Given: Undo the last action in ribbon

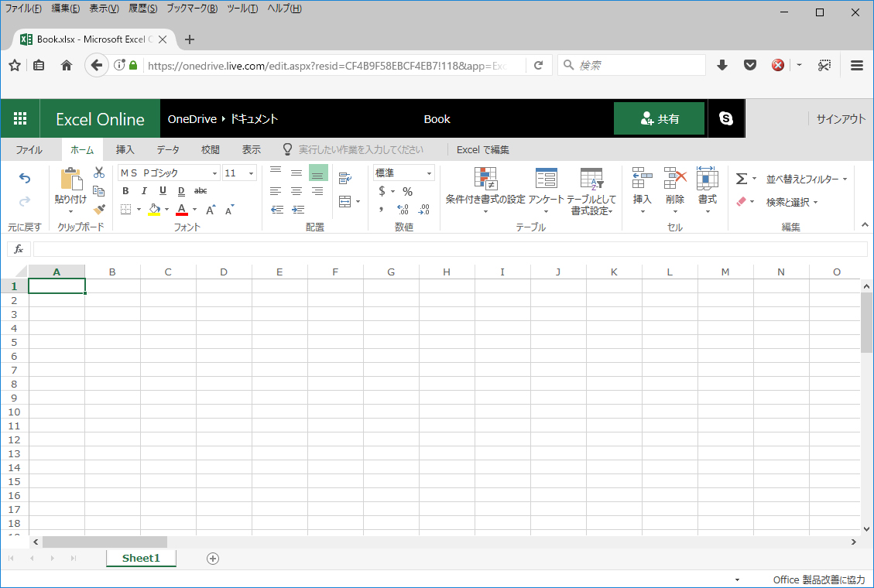Looking at the screenshot, I should tap(25, 178).
